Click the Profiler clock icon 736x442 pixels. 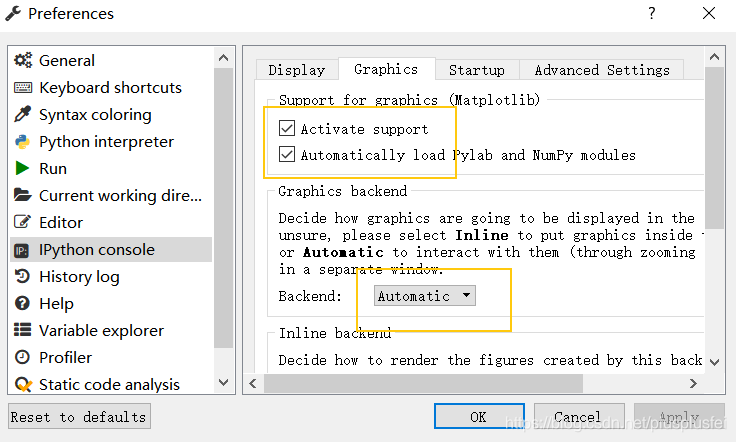pos(22,357)
